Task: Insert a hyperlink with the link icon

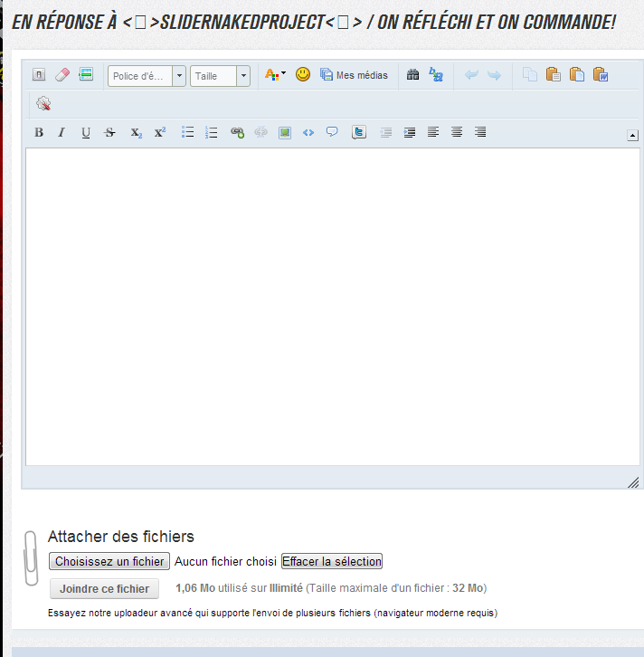Action: (x=237, y=132)
